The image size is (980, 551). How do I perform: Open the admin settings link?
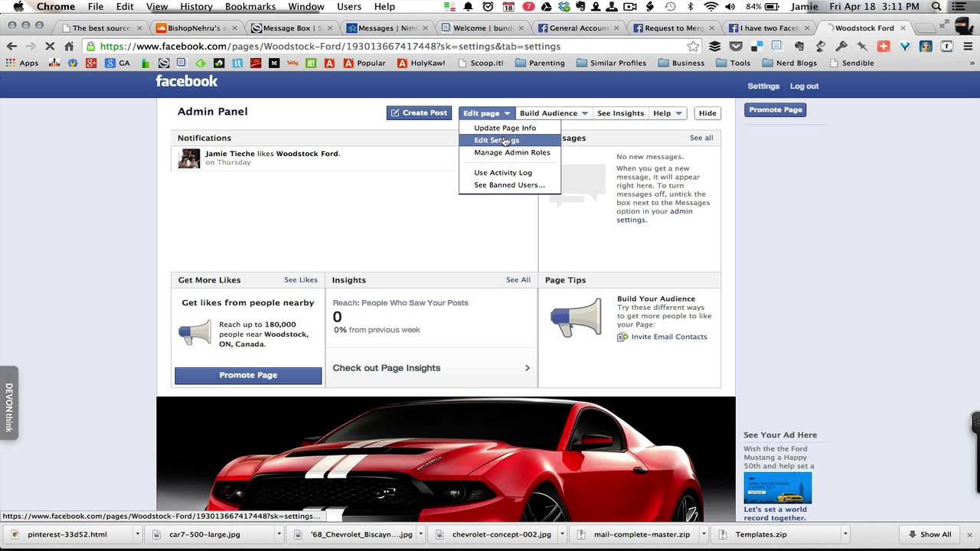coord(655,216)
